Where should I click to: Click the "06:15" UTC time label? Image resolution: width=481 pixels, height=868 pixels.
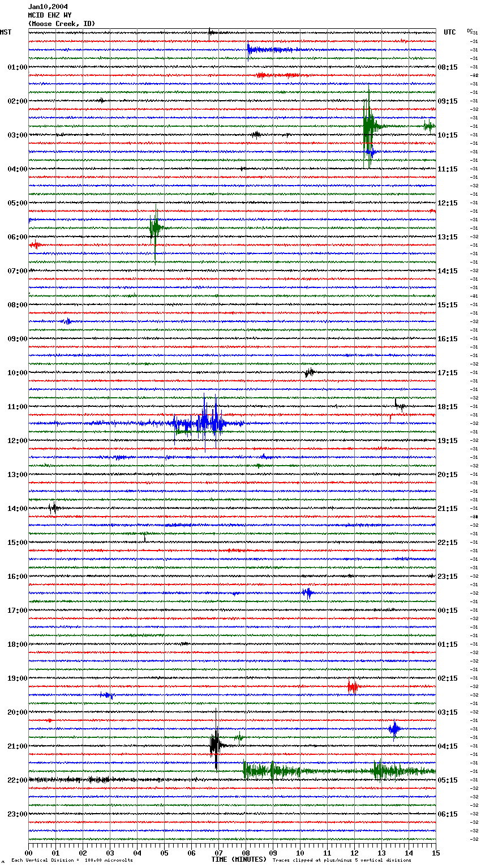pos(448,814)
